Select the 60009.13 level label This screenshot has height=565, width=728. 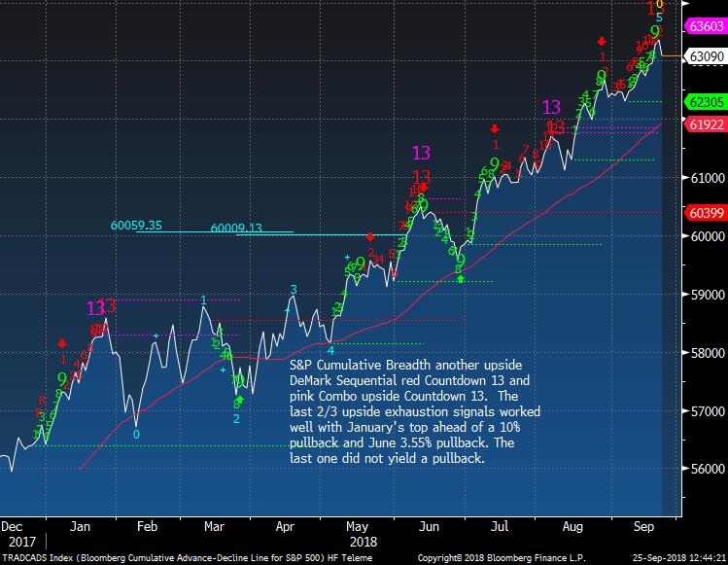[x=237, y=229]
